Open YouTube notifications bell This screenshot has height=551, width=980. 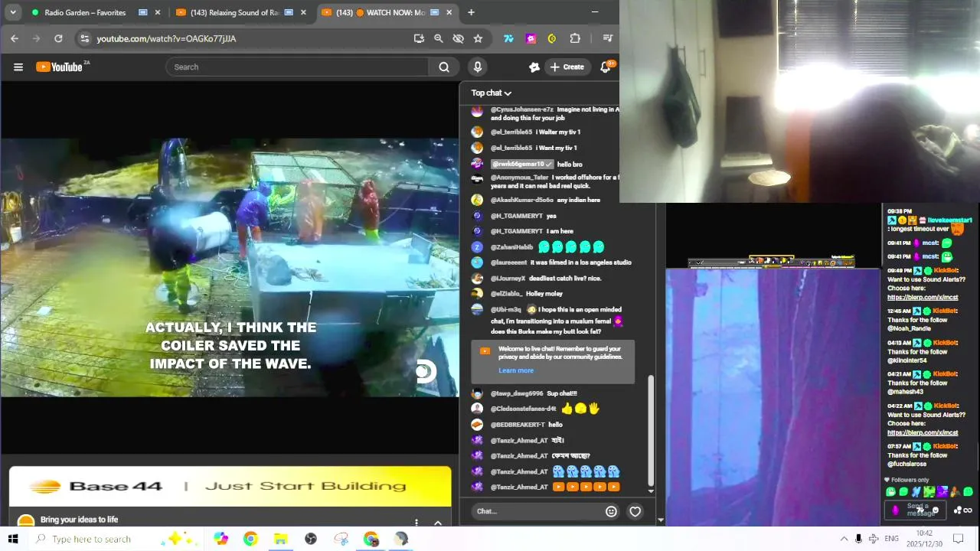point(605,67)
